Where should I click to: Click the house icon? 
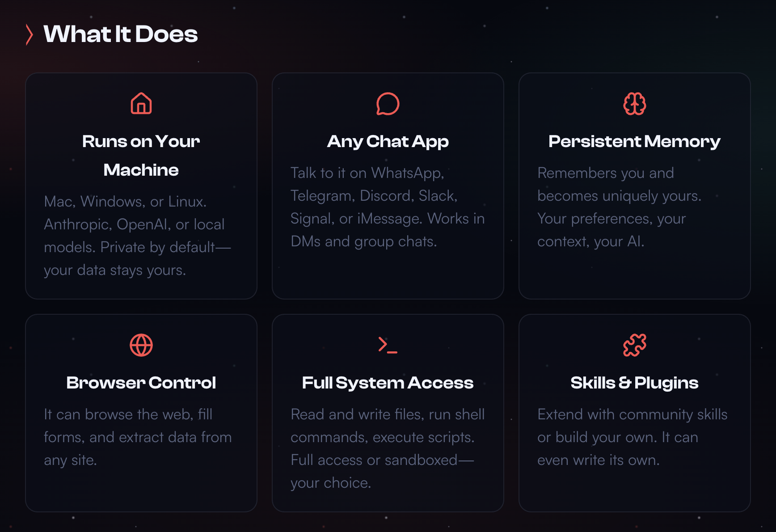pos(141,104)
